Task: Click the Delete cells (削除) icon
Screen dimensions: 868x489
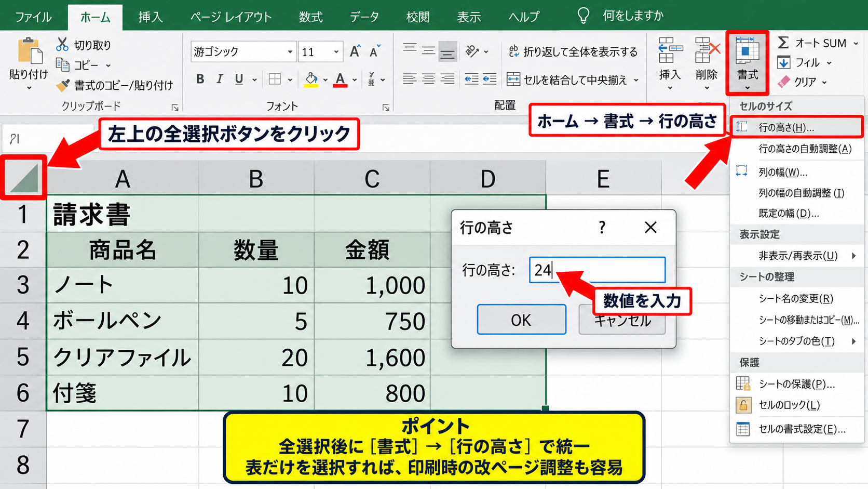Action: click(707, 51)
